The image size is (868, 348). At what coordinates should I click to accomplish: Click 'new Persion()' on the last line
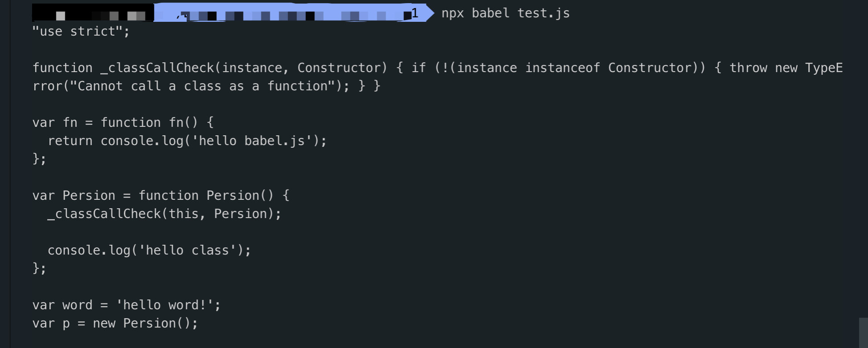[145, 324]
